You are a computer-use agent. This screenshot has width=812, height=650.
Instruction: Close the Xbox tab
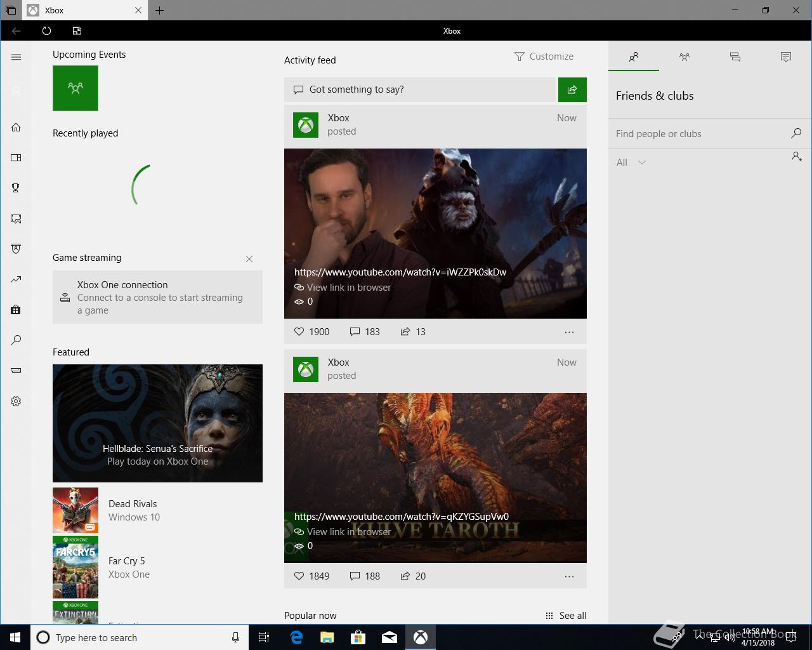tap(138, 10)
